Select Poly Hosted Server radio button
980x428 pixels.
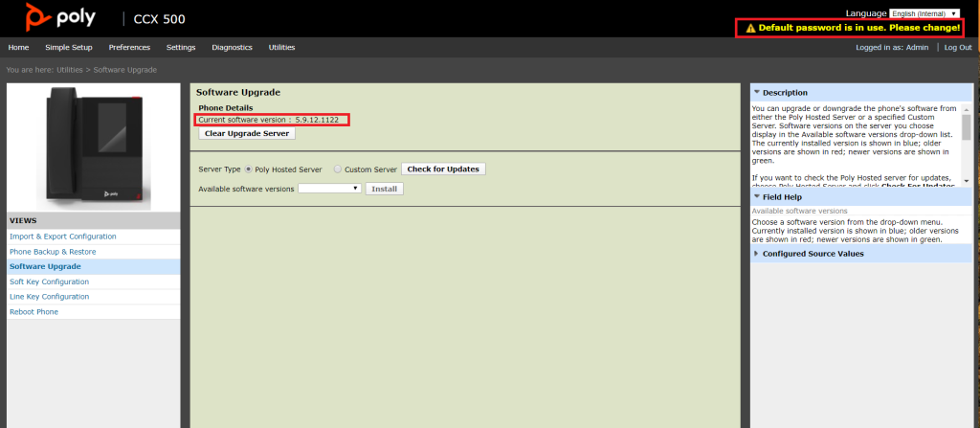tap(249, 169)
